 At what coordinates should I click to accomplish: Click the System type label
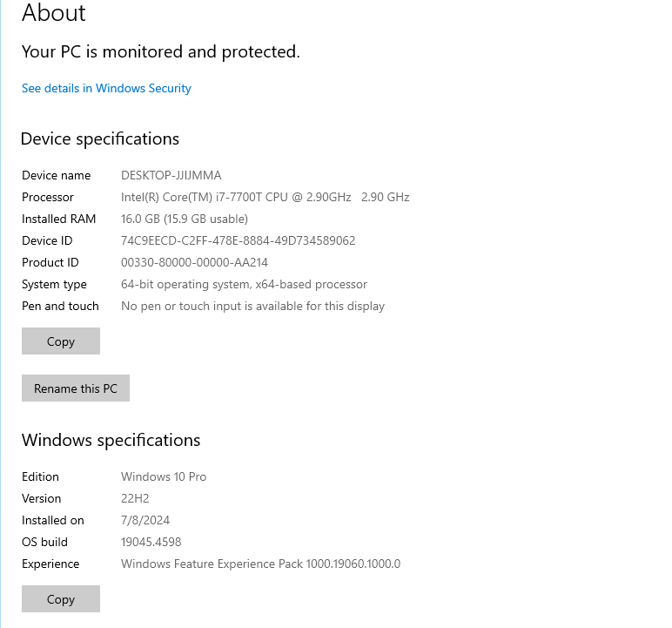(x=54, y=285)
